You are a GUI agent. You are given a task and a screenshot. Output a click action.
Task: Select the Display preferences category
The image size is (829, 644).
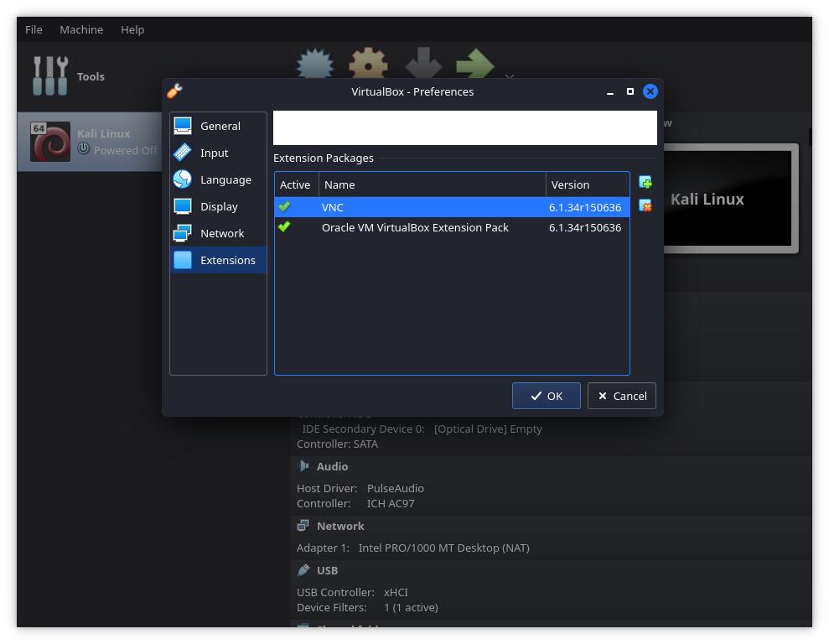(218, 206)
